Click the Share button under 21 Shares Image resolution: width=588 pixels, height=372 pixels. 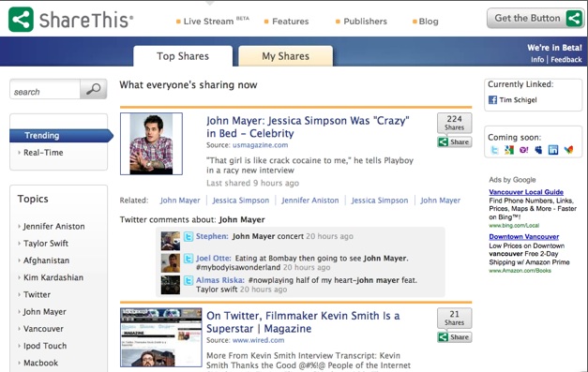coord(455,337)
